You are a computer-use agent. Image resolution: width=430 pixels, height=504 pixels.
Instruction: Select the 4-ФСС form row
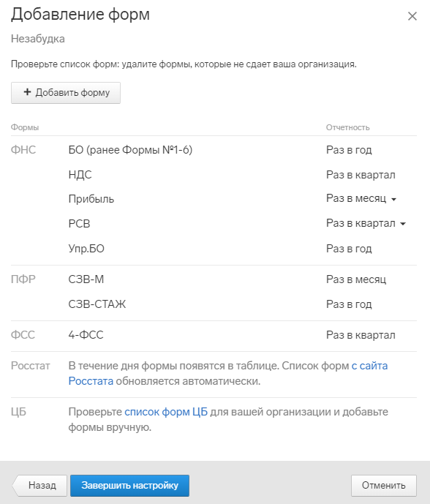[214, 335]
